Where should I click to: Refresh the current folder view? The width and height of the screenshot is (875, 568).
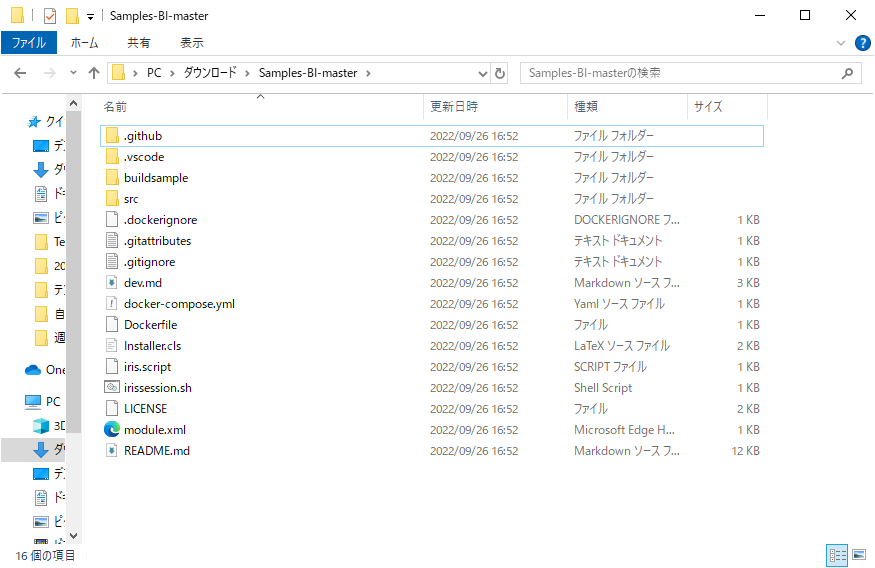click(500, 73)
